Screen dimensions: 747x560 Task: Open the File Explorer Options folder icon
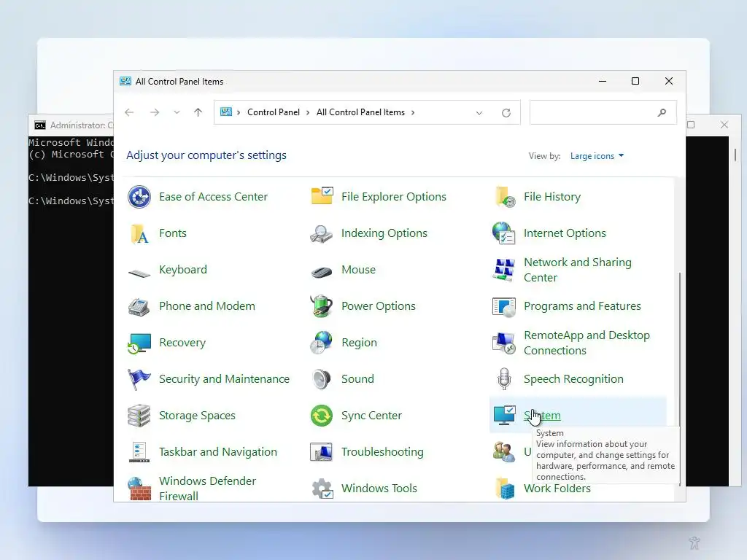(x=322, y=197)
